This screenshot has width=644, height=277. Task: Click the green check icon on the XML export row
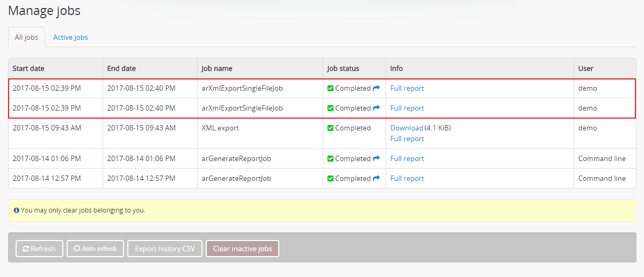(x=330, y=128)
